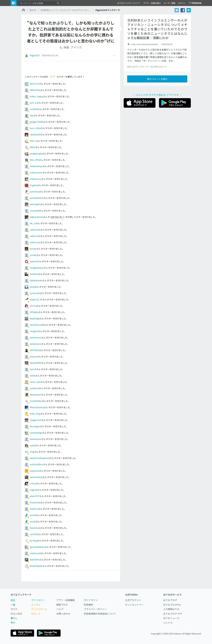212x644 pixels.
Task: Open ユーザー登録 in the top menu
Action: (x=169, y=3)
